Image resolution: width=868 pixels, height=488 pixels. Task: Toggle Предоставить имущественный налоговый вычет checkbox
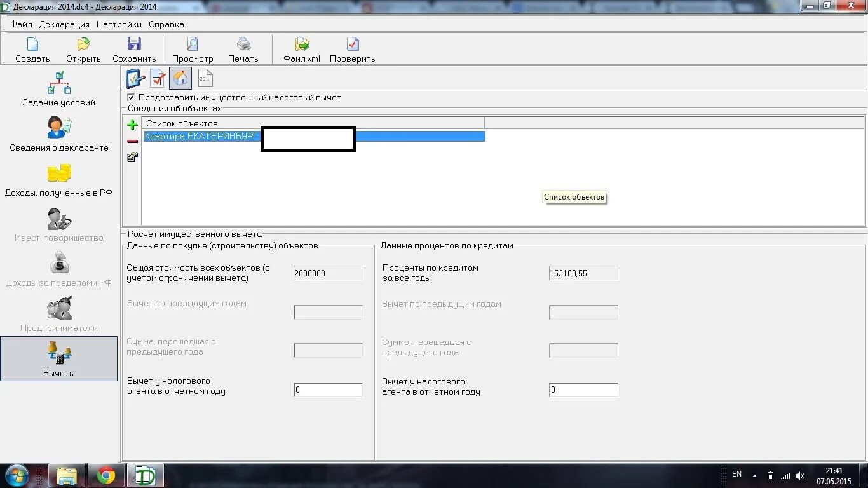tap(131, 97)
